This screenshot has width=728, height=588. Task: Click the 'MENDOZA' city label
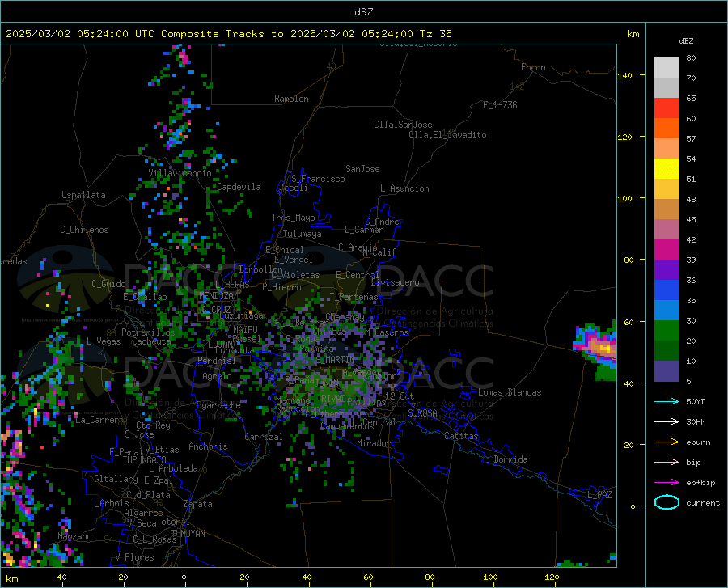click(x=216, y=296)
